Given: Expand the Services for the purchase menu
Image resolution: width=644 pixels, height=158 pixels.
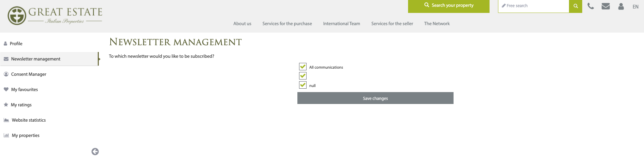Looking at the screenshot, I should tap(287, 23).
